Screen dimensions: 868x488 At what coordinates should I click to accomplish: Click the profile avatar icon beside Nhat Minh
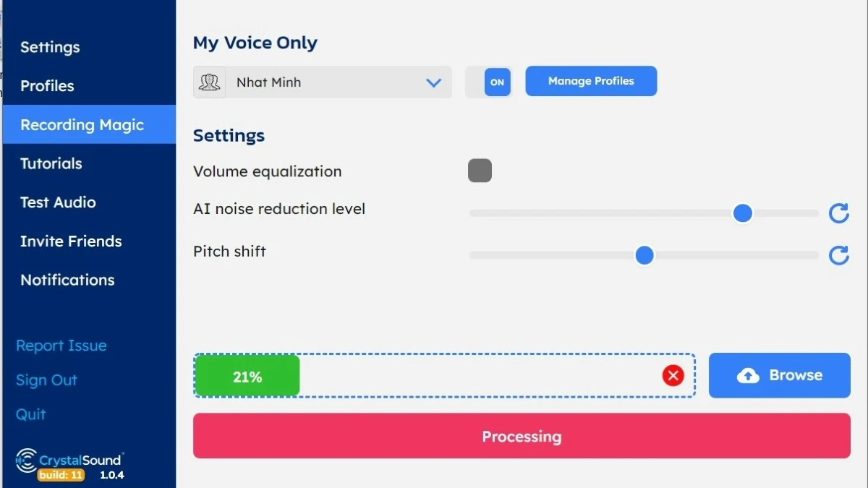point(210,82)
